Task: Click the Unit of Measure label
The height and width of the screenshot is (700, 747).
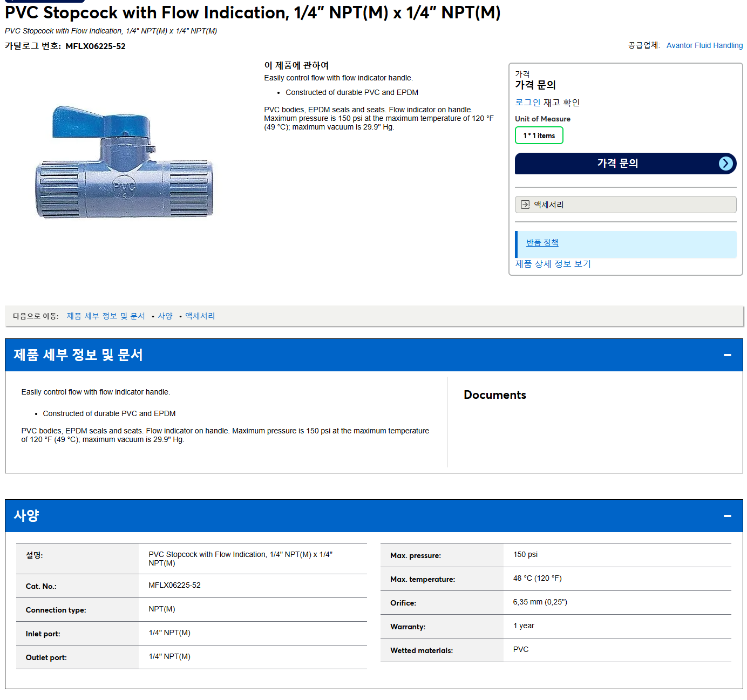Action: coord(542,119)
